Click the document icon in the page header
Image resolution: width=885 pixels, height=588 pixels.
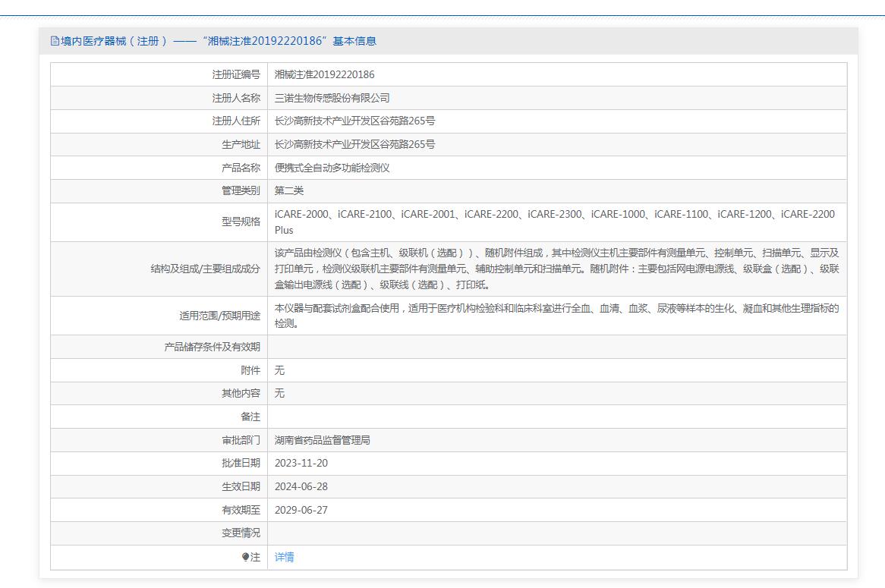(55, 41)
